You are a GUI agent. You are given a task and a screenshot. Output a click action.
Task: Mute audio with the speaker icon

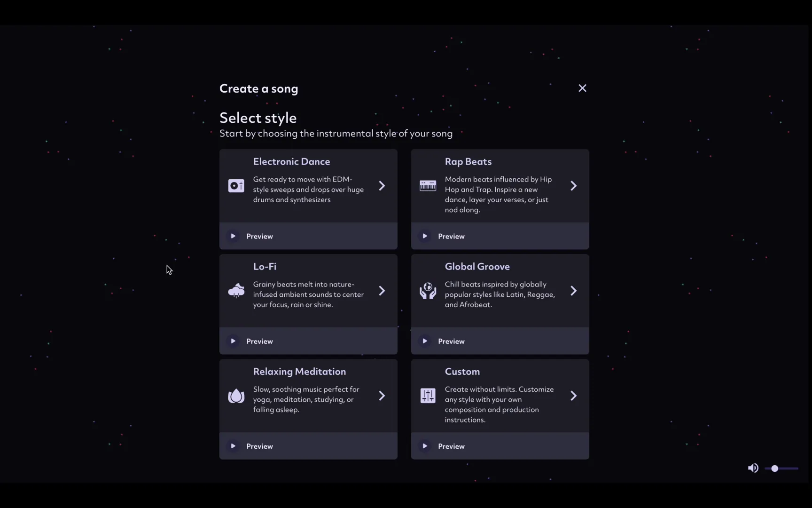coord(753,468)
